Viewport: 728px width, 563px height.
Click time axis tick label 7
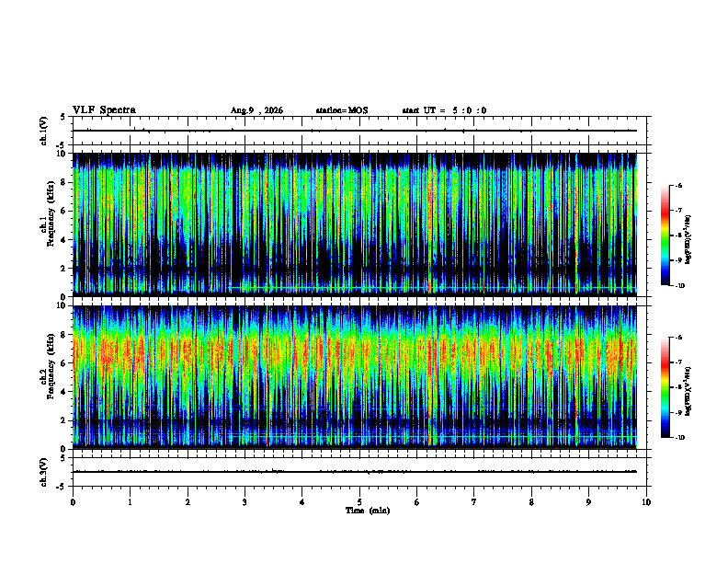[x=474, y=502]
